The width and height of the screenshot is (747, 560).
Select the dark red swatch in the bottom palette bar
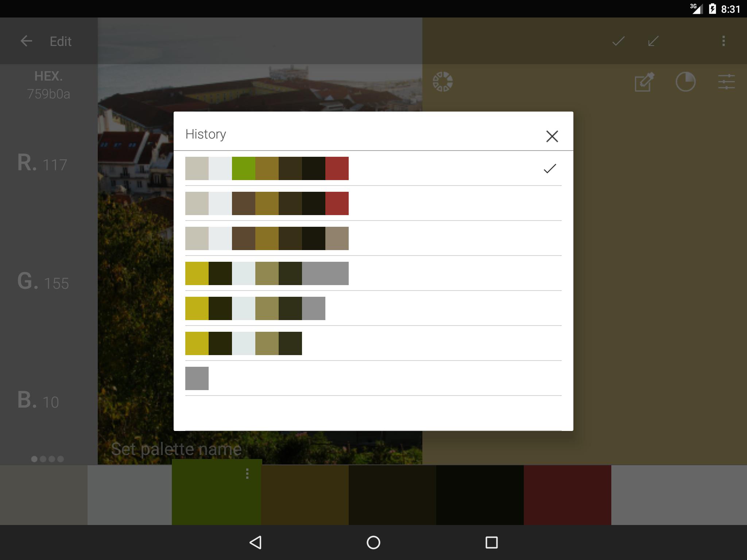pos(568,495)
